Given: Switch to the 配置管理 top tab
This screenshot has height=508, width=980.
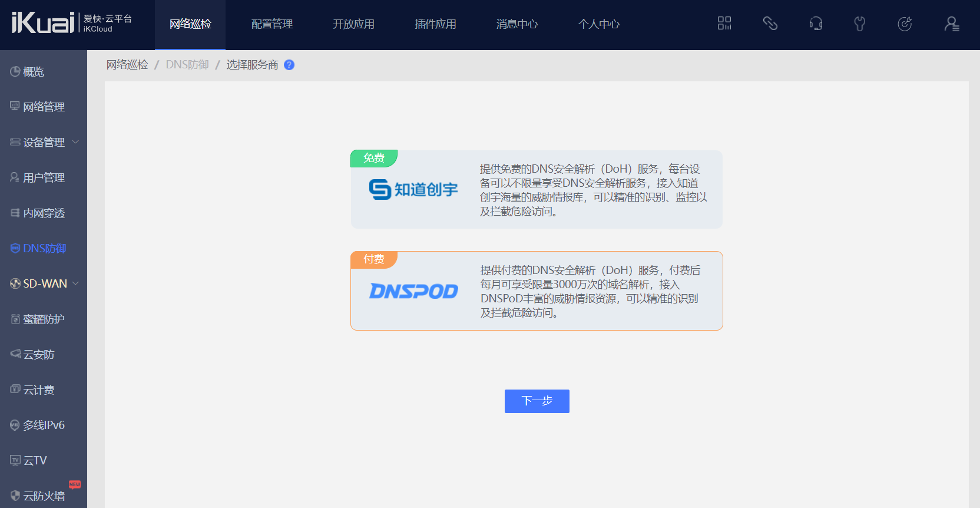Looking at the screenshot, I should [x=272, y=24].
